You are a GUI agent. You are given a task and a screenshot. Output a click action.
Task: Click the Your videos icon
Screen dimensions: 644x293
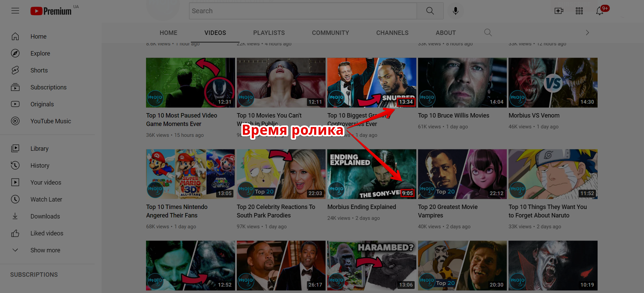pyautogui.click(x=15, y=182)
